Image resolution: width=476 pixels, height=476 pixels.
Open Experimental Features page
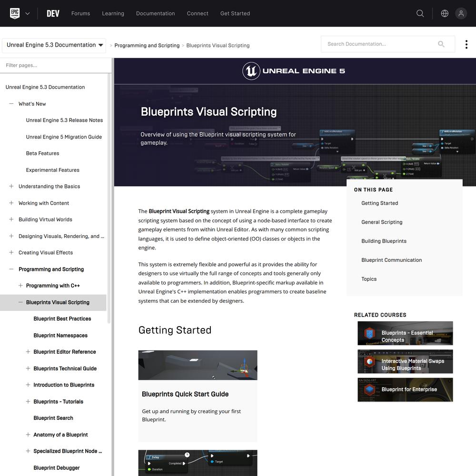click(x=52, y=170)
